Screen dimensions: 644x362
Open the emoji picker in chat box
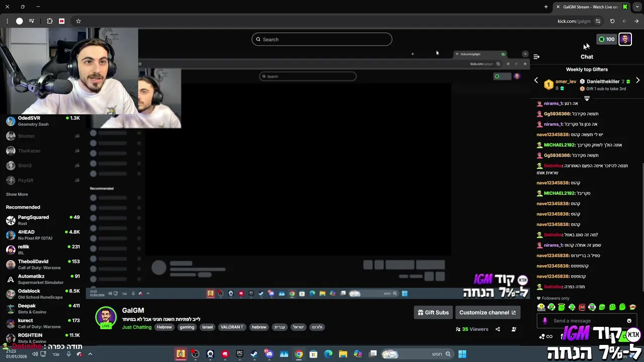[x=629, y=321]
